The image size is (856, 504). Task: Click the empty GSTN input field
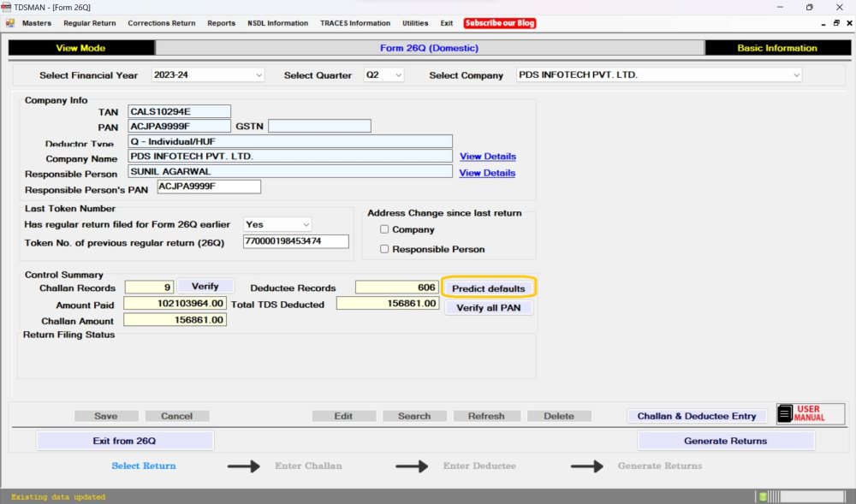pyautogui.click(x=319, y=126)
